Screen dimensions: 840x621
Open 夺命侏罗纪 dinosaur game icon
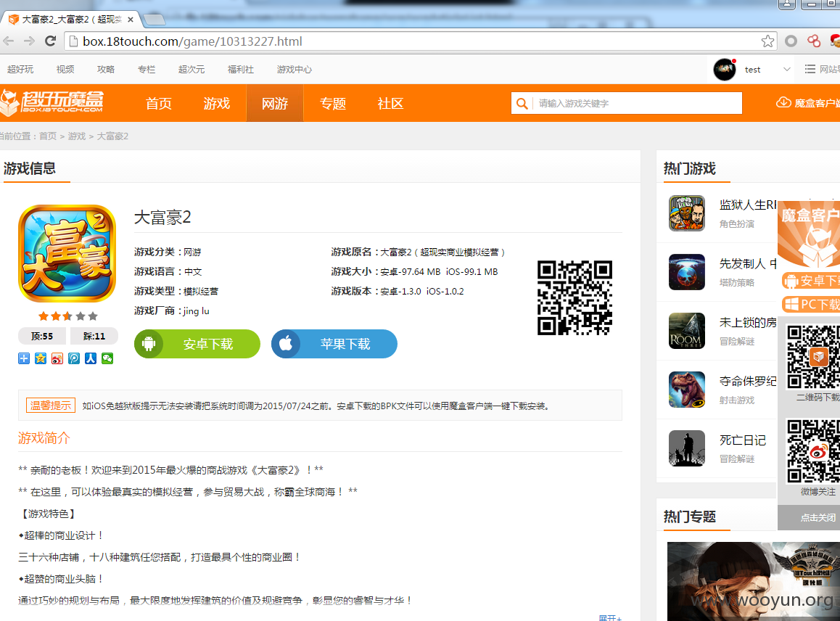click(687, 390)
